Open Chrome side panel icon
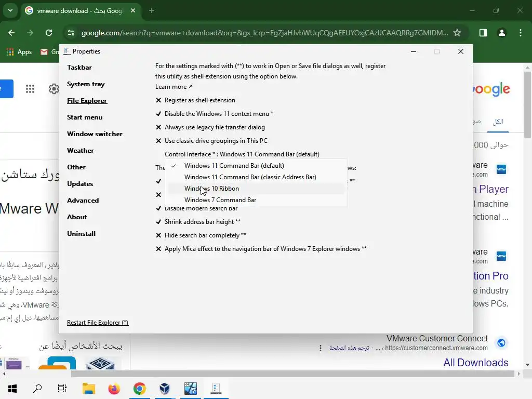 (483, 33)
